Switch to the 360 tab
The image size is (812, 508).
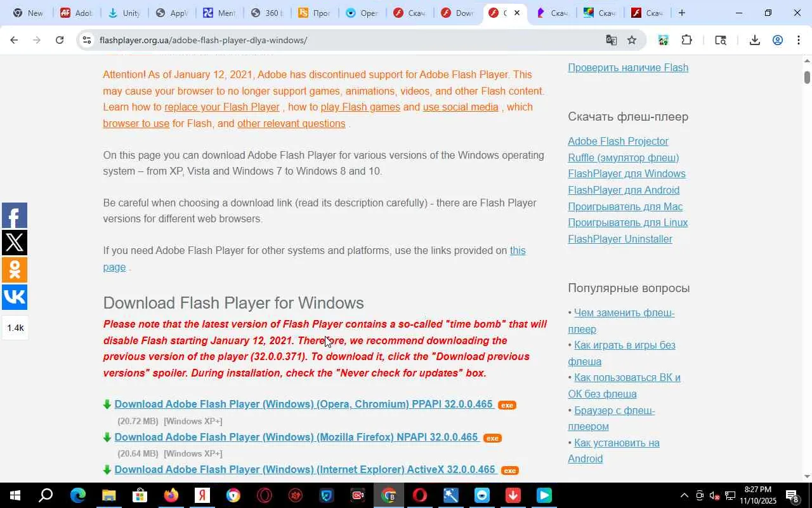click(x=266, y=13)
